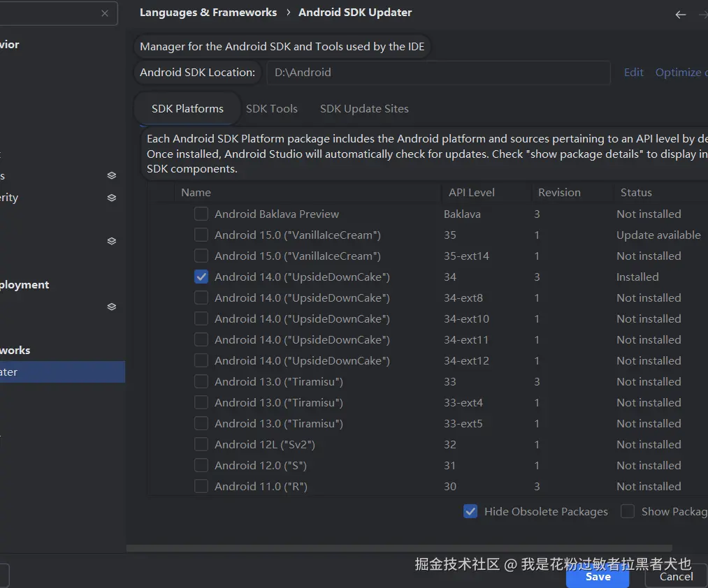
Task: Check Android 14.0 34-ext10 checkbox
Action: click(201, 318)
